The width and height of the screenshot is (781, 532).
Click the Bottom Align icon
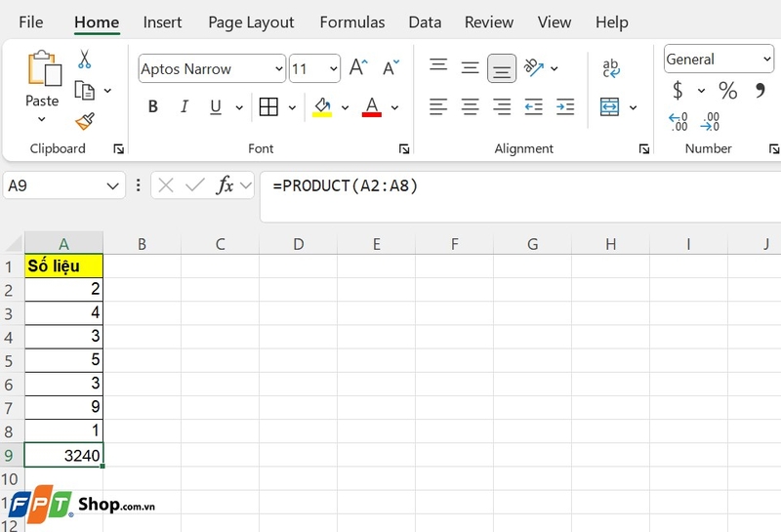(x=502, y=68)
